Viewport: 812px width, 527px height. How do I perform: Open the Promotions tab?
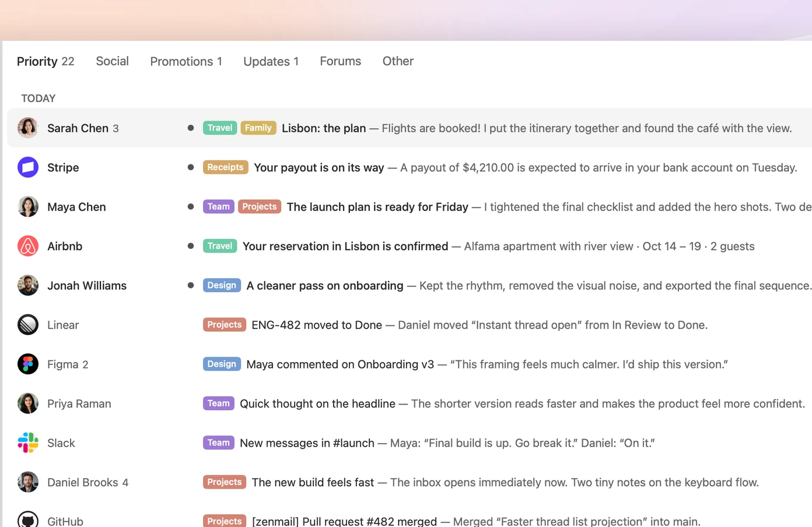(186, 61)
